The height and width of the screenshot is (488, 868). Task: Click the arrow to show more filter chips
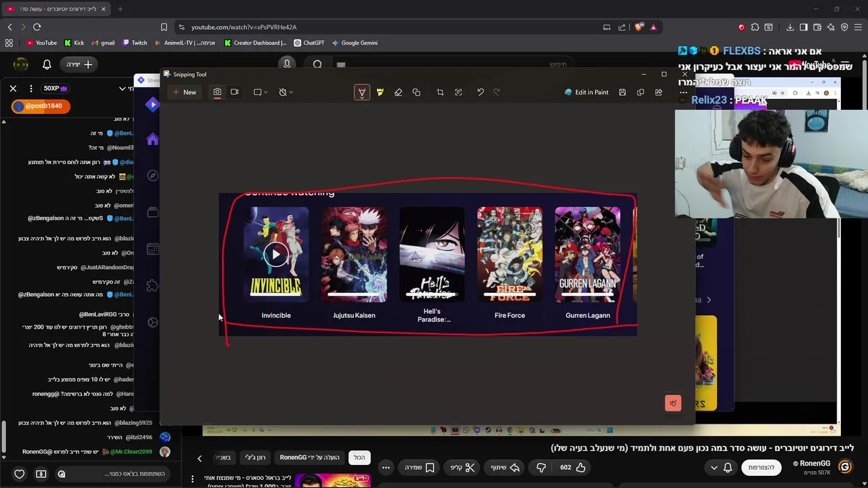click(199, 459)
